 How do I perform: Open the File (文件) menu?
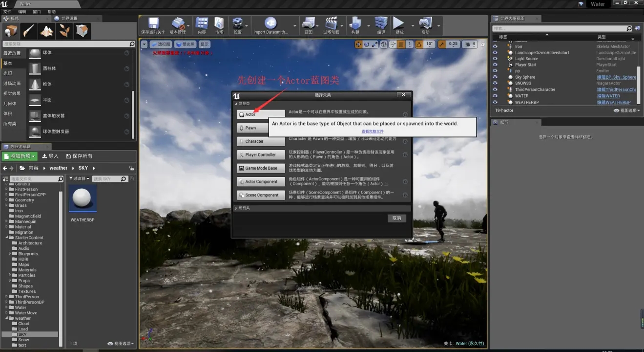tap(7, 11)
